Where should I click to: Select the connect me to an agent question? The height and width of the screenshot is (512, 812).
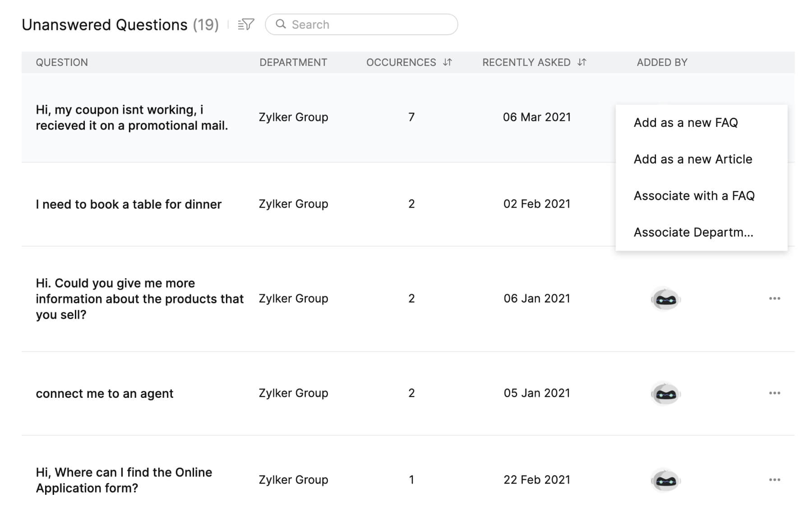click(x=104, y=394)
